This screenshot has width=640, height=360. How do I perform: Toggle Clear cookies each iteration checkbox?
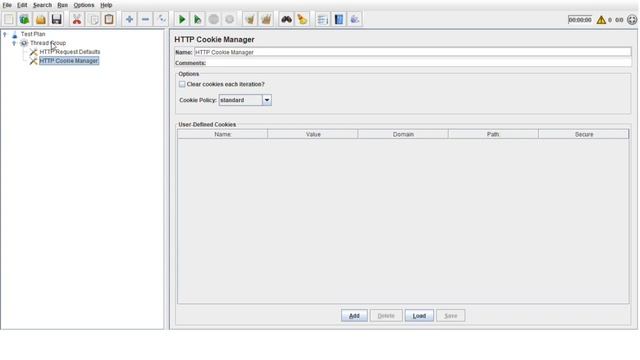point(182,84)
